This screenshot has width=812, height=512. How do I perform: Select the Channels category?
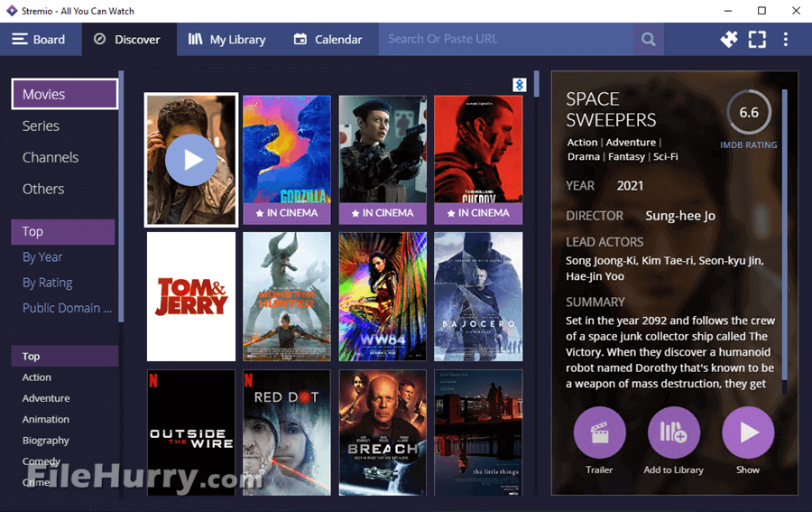click(51, 157)
